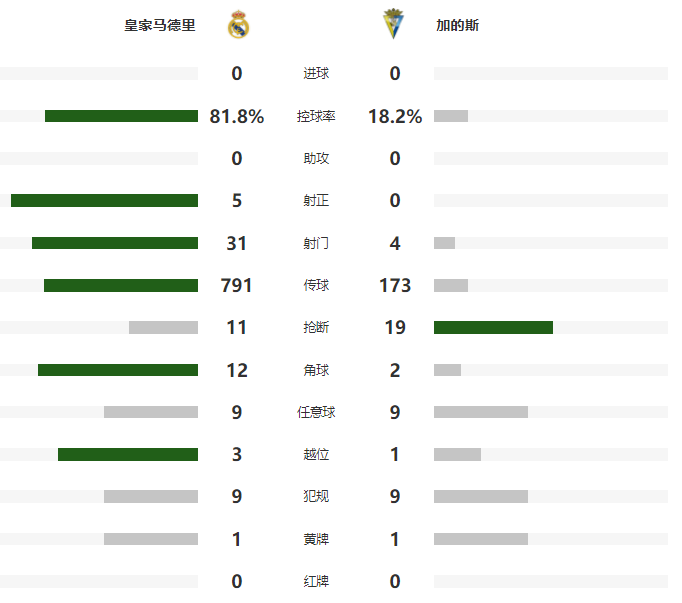
Task: Open the 皇家马德里 team name link
Action: 160,25
